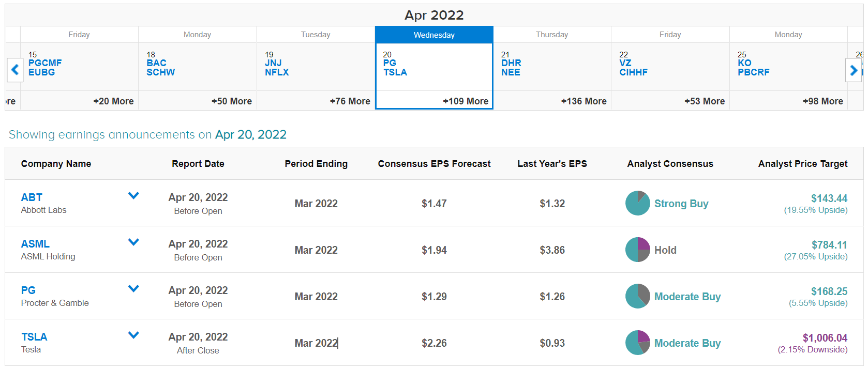Show +53 More earnings for Friday 22
The width and height of the screenshot is (868, 370).
705,101
